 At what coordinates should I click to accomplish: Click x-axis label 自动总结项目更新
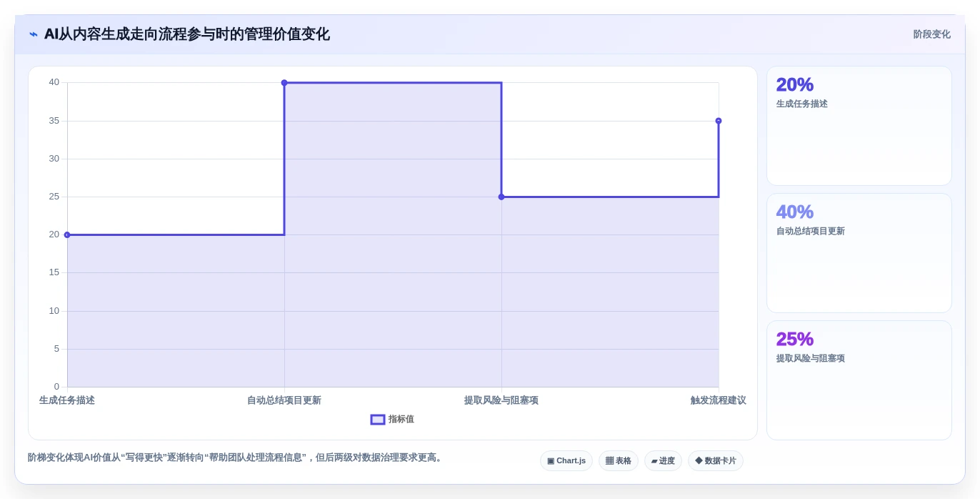(x=284, y=400)
